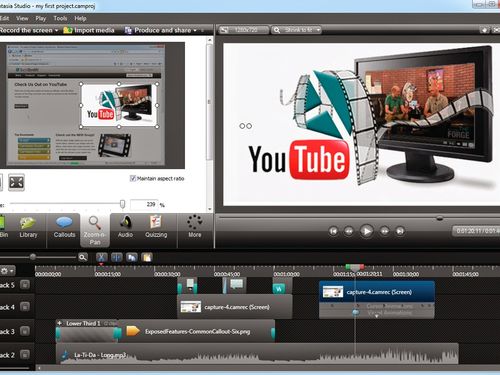Image resolution: width=500 pixels, height=375 pixels.
Task: Click Import media button
Action: click(x=89, y=30)
